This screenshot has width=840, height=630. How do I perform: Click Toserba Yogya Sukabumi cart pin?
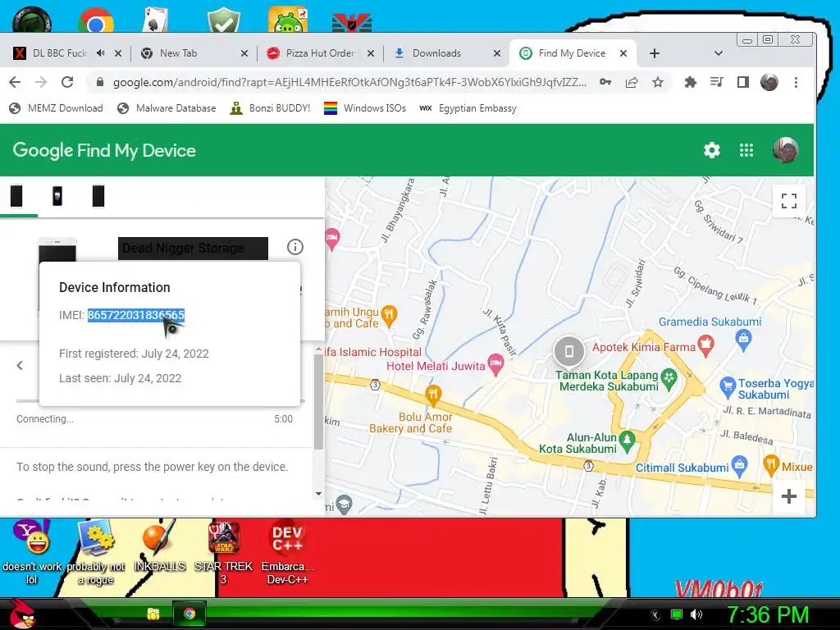(727, 387)
